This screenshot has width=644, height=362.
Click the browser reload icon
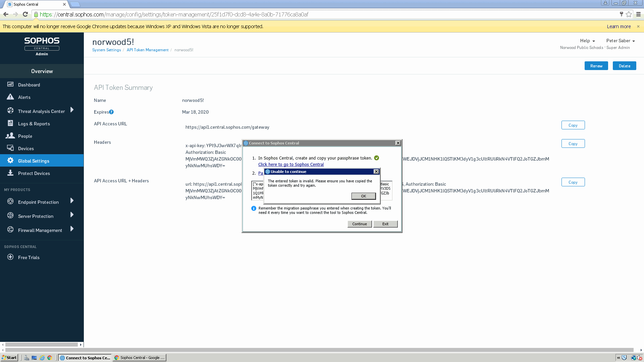point(25,14)
